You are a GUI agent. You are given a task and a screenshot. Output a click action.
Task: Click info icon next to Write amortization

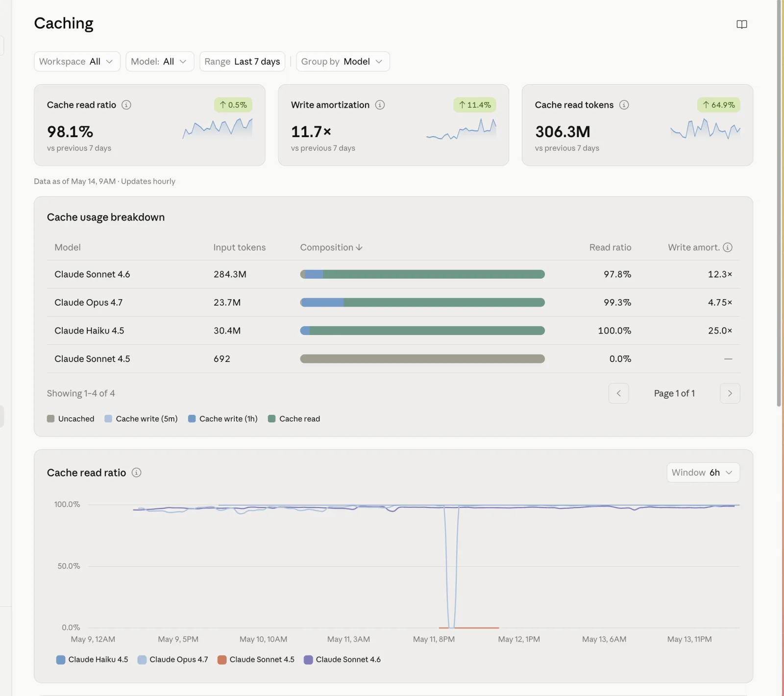point(380,105)
